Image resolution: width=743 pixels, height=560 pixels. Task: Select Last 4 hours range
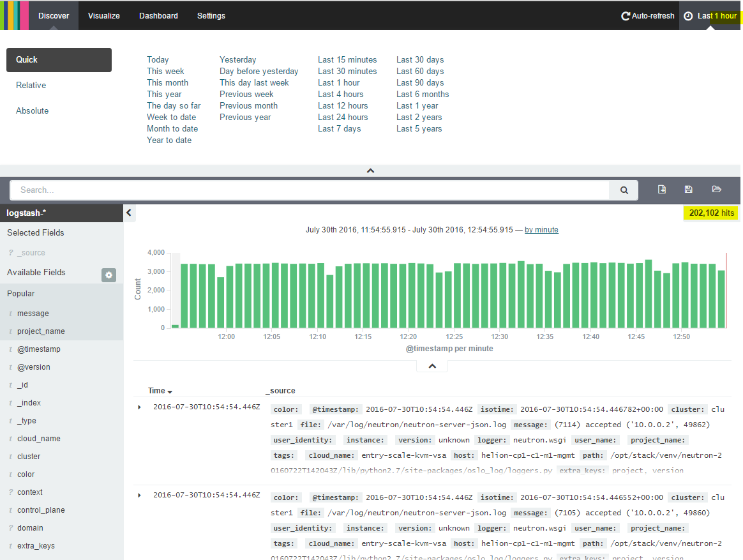point(341,94)
